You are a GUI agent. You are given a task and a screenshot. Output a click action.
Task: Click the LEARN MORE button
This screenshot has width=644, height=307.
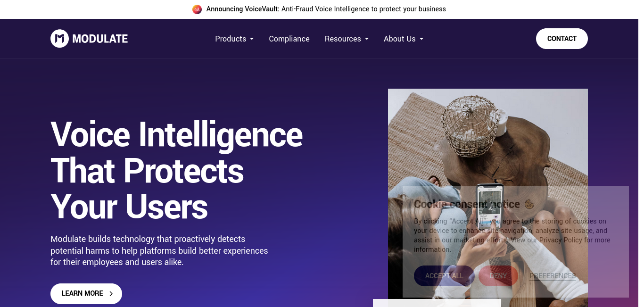pyautogui.click(x=86, y=293)
